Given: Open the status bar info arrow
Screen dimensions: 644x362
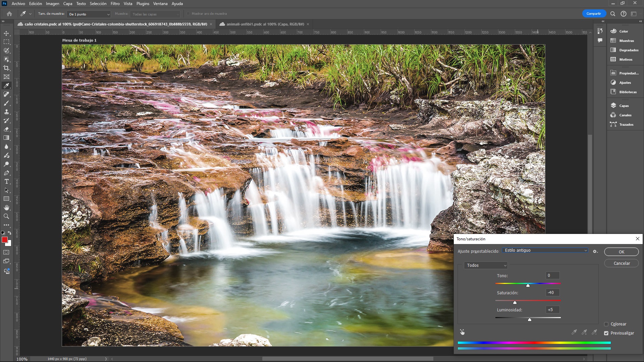Looking at the screenshot, I should [x=106, y=359].
